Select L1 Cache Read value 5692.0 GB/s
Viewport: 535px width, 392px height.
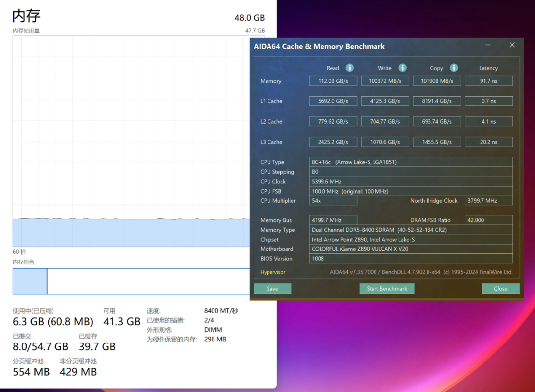tap(333, 101)
